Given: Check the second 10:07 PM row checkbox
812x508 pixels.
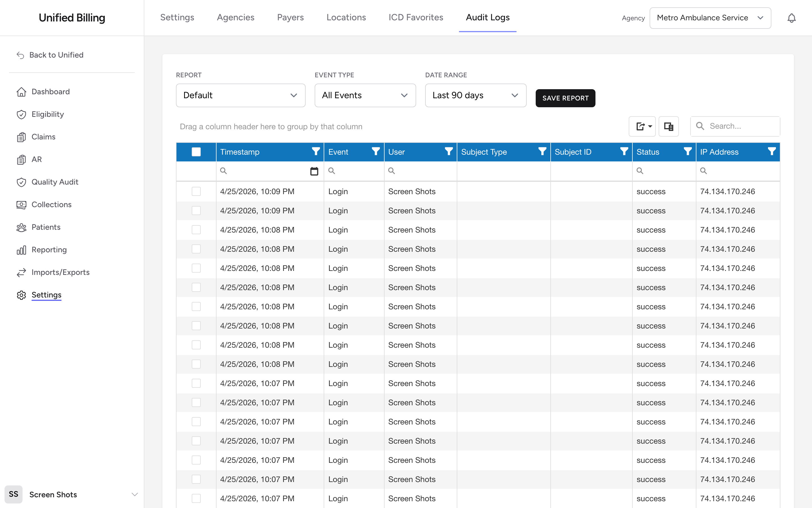Looking at the screenshot, I should coord(196,402).
